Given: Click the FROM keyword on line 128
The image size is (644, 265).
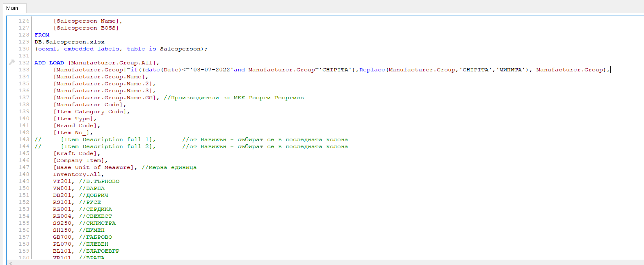Looking at the screenshot, I should (42, 35).
